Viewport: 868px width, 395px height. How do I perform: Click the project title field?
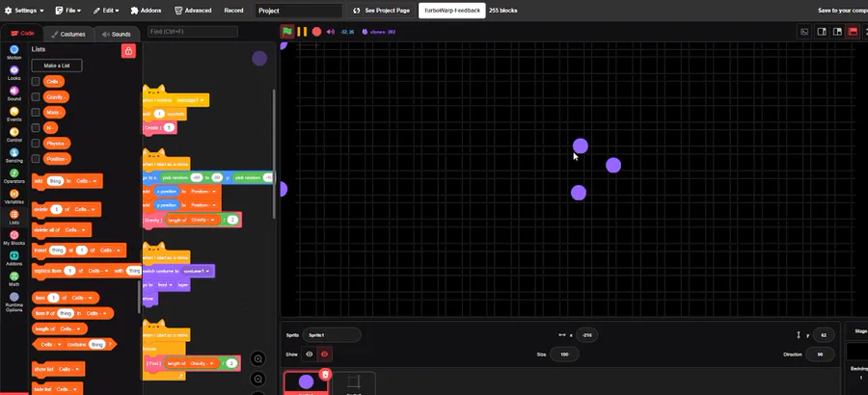click(298, 11)
